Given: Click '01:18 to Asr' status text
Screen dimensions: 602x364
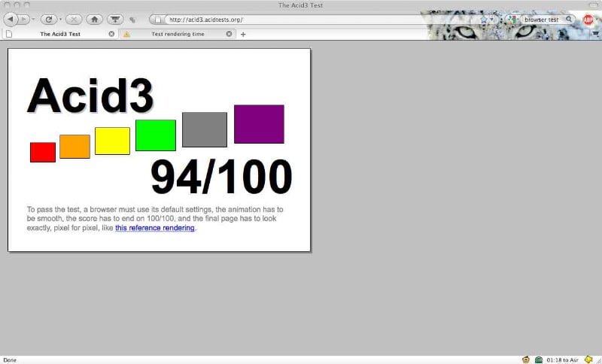Looking at the screenshot, I should click(562, 360).
